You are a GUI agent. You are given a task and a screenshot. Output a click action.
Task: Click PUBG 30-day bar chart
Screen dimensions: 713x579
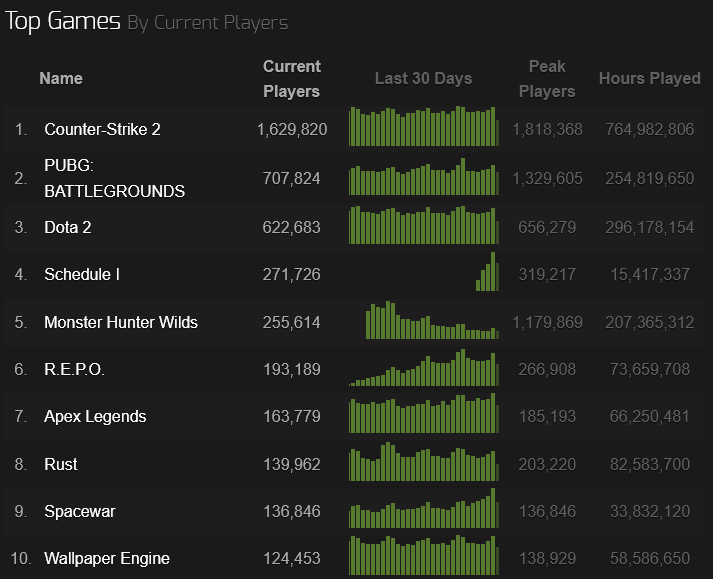424,176
